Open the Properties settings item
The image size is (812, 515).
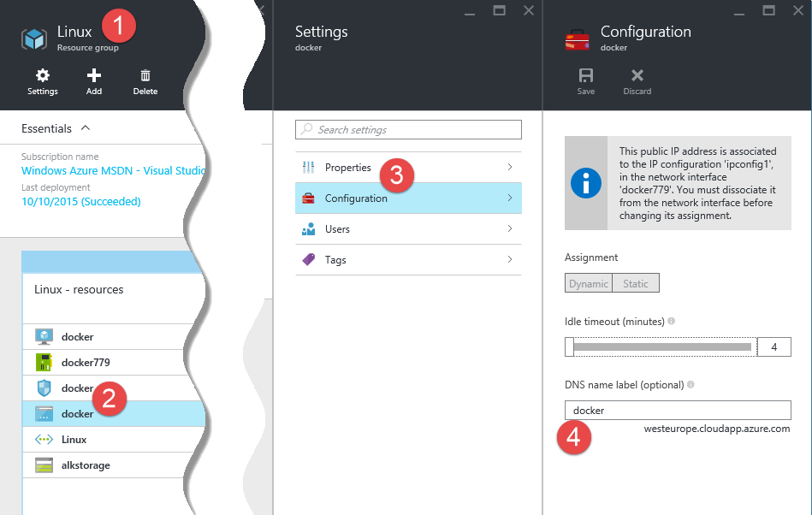coord(408,167)
